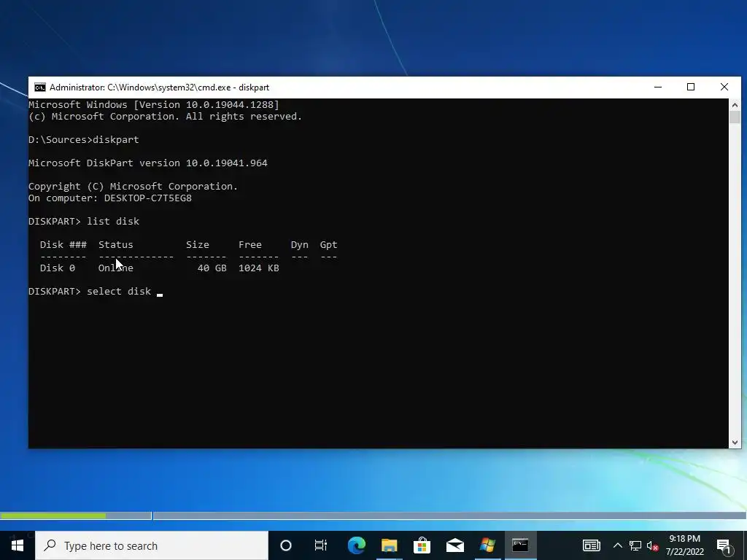Image resolution: width=747 pixels, height=560 pixels.
Task: Click the 'Size' column header
Action: 197,245
